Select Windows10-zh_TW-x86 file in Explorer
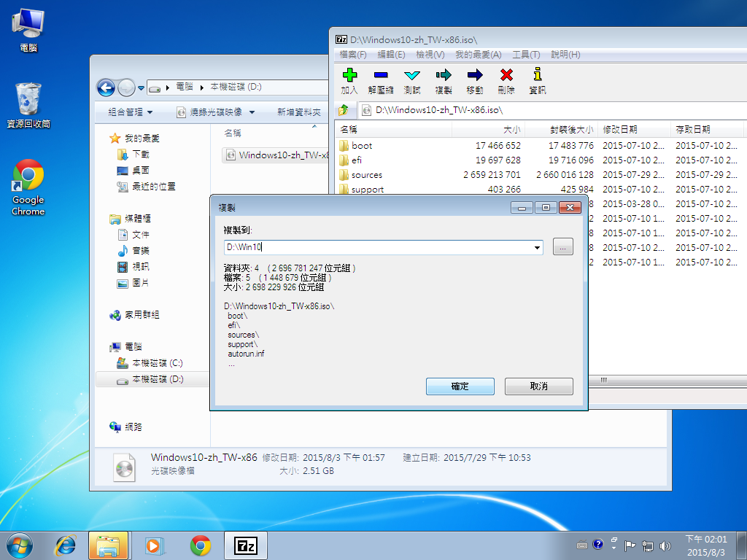 click(x=276, y=155)
